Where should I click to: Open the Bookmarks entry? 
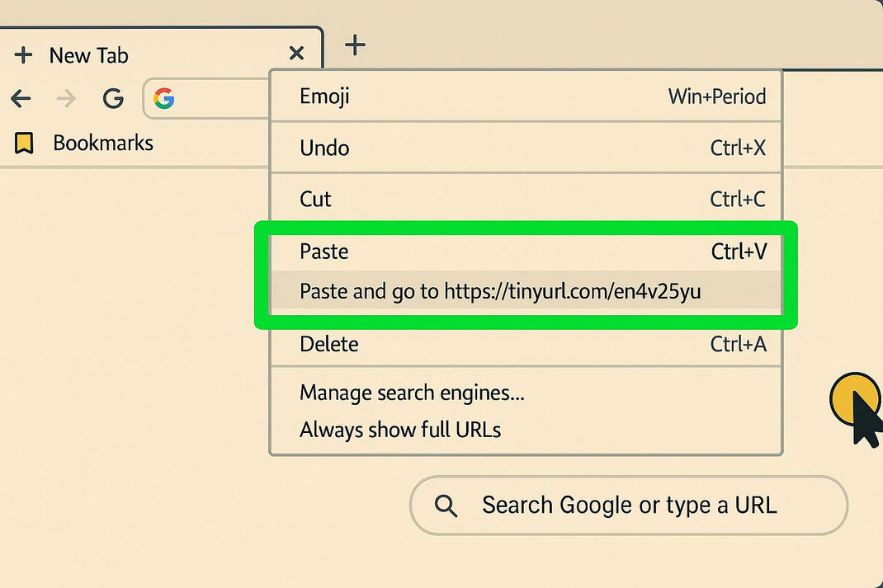[x=102, y=143]
